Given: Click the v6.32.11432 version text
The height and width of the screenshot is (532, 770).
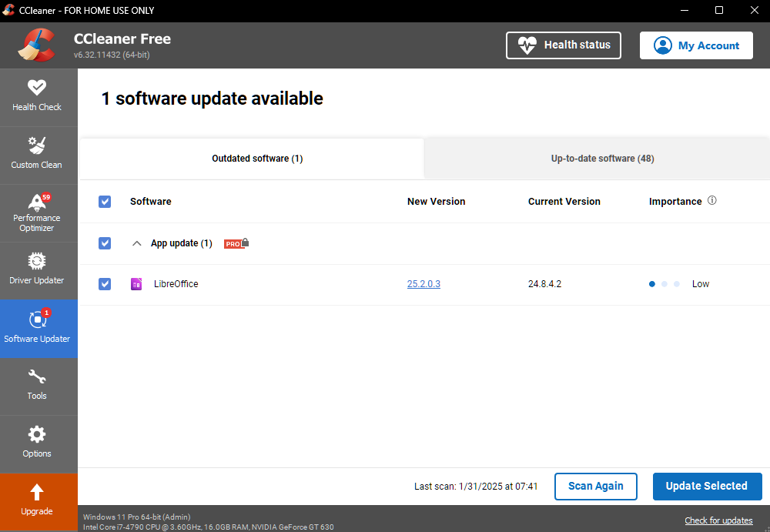Looking at the screenshot, I should tap(112, 55).
